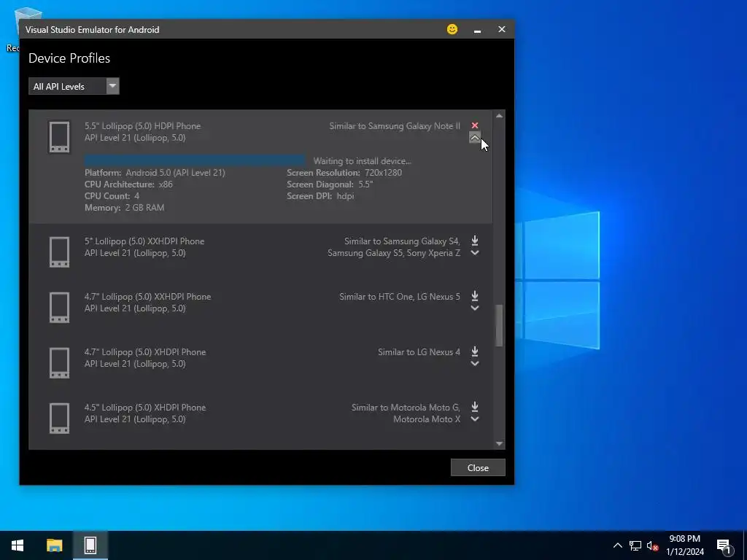Select the 4.7" Lollipop (5.0) XHDPI Phone title
The height and width of the screenshot is (560, 747).
pos(145,352)
